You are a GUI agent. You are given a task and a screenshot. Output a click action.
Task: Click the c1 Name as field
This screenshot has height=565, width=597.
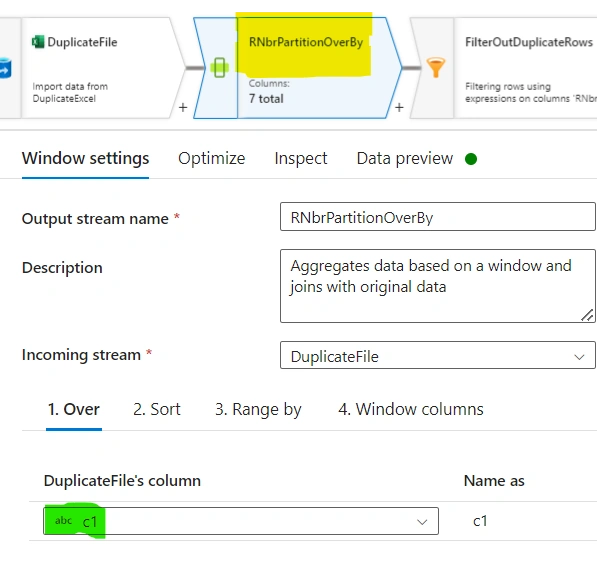pyautogui.click(x=480, y=521)
